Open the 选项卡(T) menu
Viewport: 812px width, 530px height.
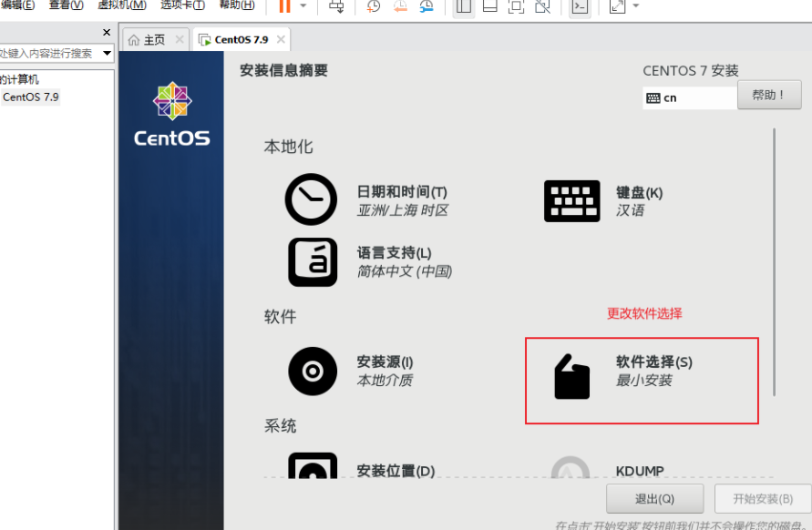click(x=183, y=5)
